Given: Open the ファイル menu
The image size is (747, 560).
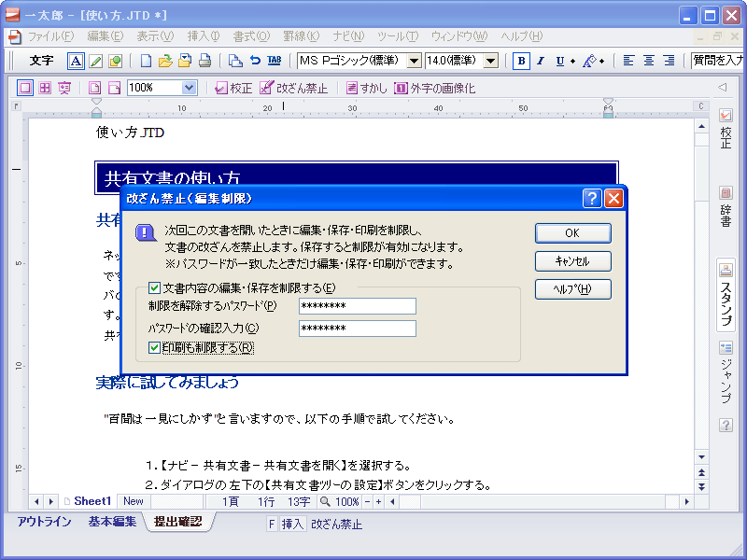Looking at the screenshot, I should coord(50,36).
